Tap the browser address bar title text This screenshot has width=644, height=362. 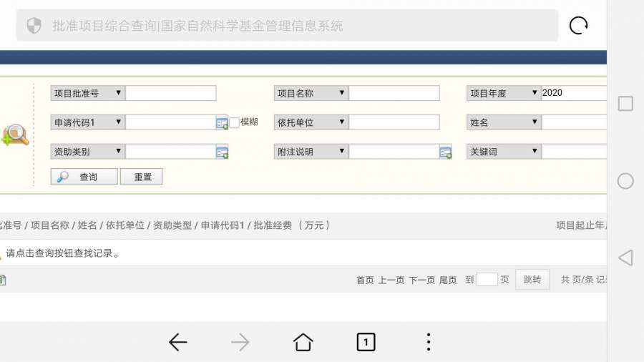pos(197,26)
